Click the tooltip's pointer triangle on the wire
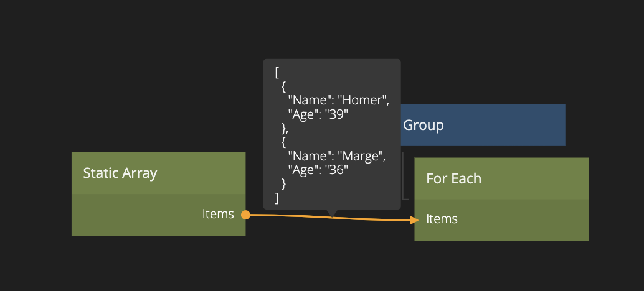 point(332,213)
